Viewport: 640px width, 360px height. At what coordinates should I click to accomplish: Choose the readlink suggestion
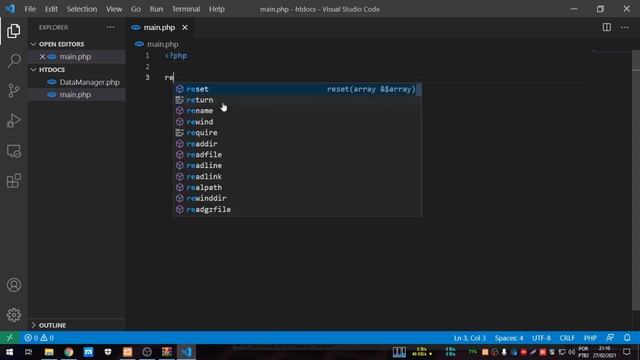297,176
